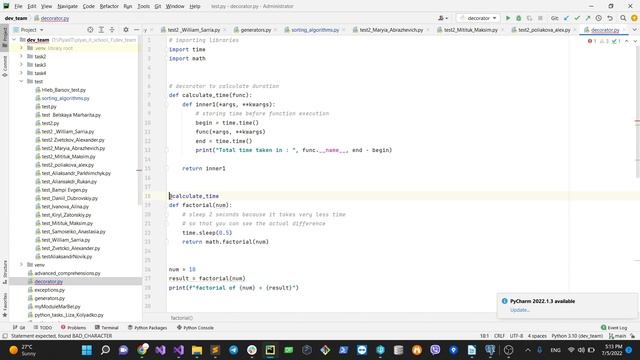
Task: Click the main Git branch widget
Action: [617, 336]
